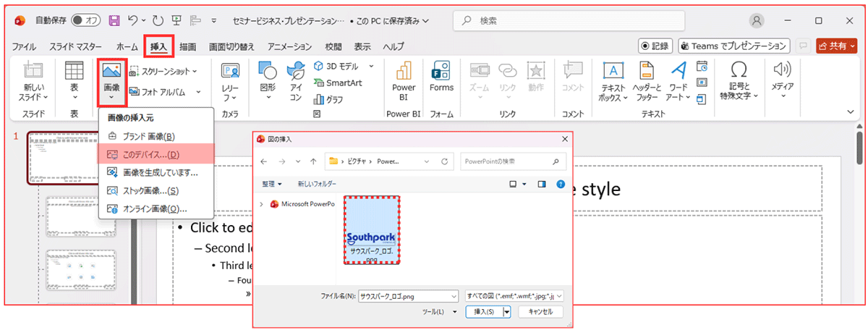The image size is (868, 330).
Task: Click the テキストボックス text box button
Action: tap(614, 82)
